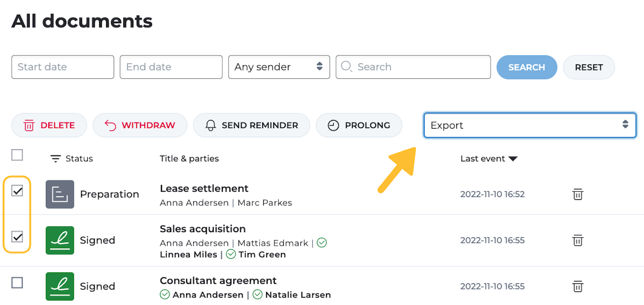
Task: Click Preparation status icon of Lease settlement
Action: [x=60, y=194]
